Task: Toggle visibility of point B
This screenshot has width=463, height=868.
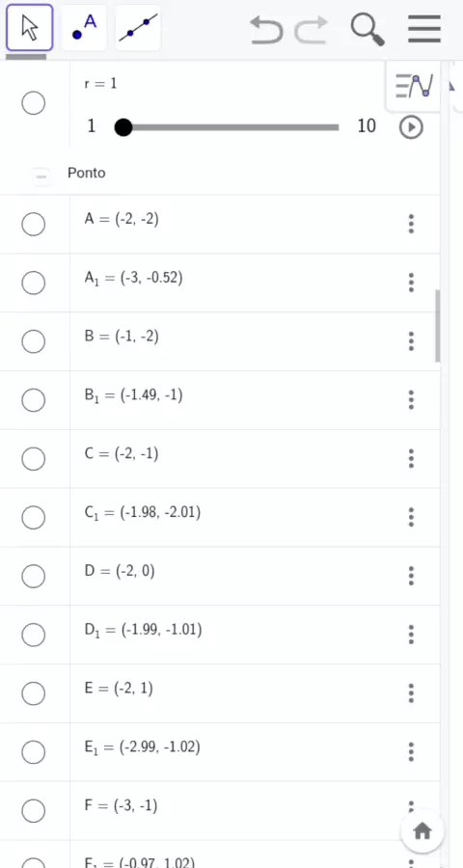Action: pyautogui.click(x=33, y=341)
